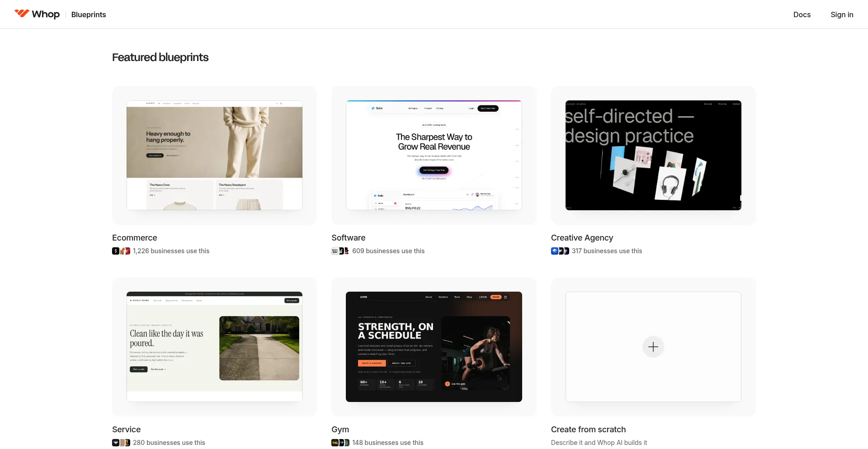Click the business avatars under Ecommerce
Image resolution: width=868 pixels, height=449 pixels.
(x=121, y=251)
